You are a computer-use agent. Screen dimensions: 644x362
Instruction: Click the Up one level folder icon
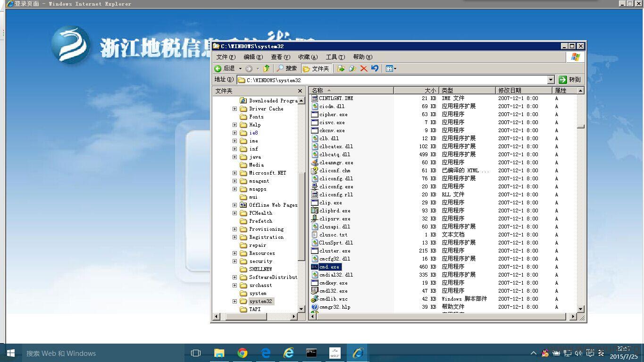[x=267, y=68]
